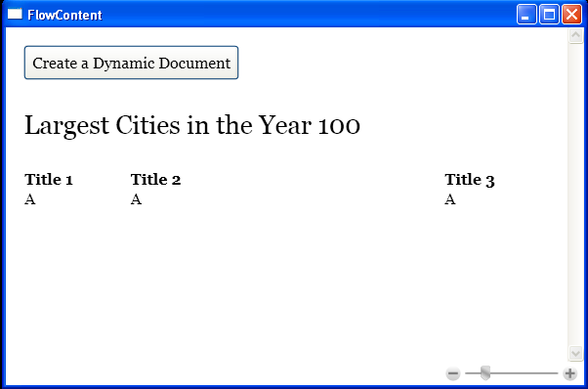588x389 pixels.
Task: Click the A cell under Title 1
Action: (30, 199)
